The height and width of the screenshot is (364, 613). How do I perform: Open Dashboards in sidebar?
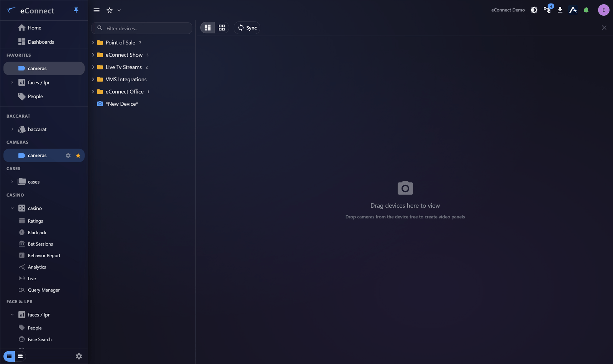(44, 42)
